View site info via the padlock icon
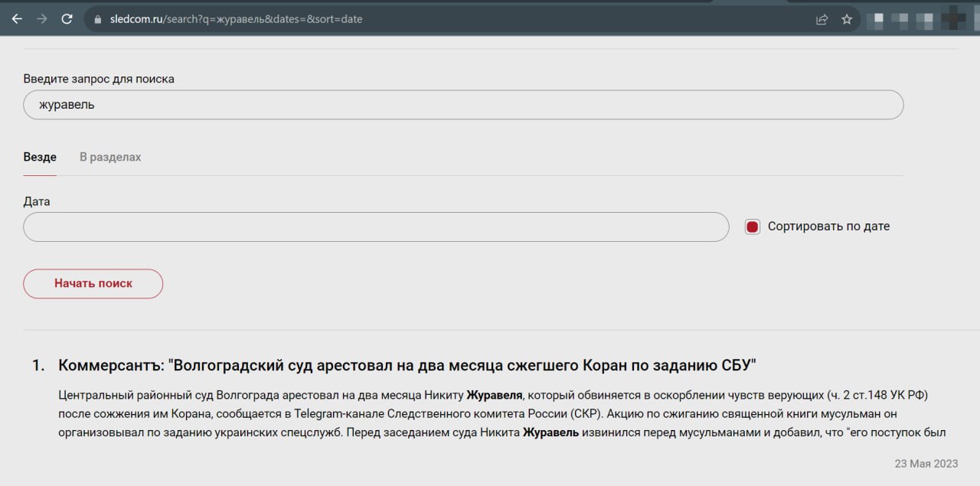This screenshot has height=486, width=980. tap(97, 20)
